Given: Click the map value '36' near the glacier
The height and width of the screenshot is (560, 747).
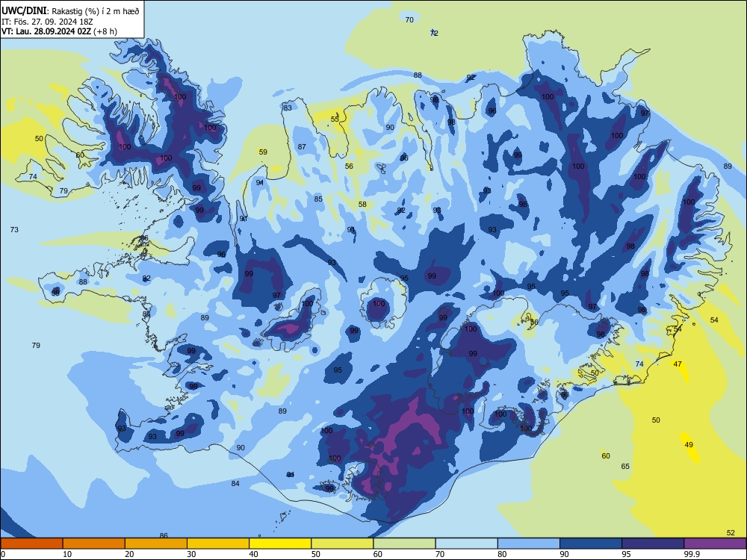Looking at the screenshot, I should pyautogui.click(x=534, y=323).
